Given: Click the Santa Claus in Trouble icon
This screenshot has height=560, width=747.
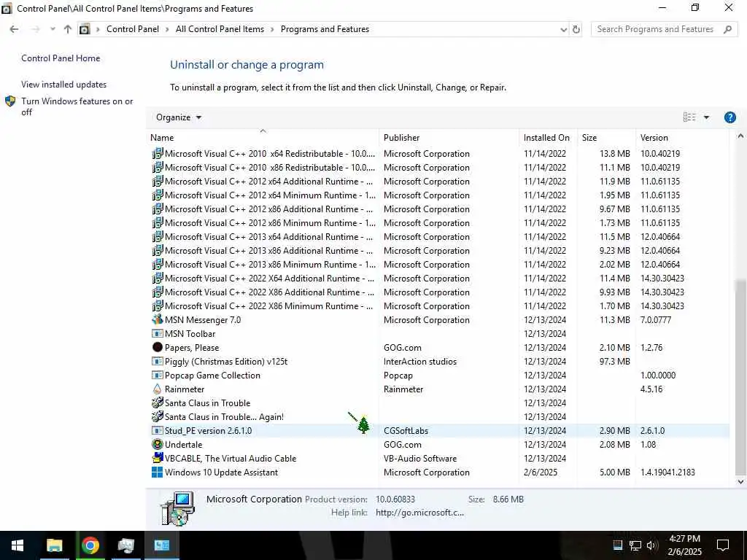Looking at the screenshot, I should pyautogui.click(x=158, y=402).
